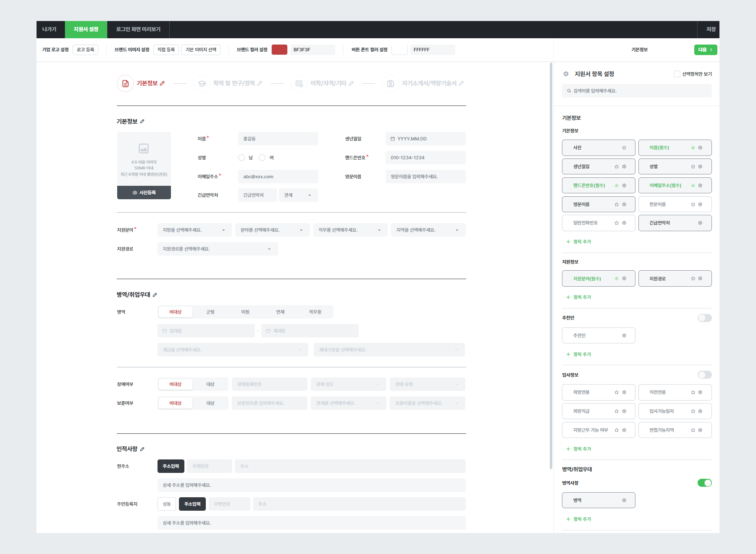Open gear settings for 병역 item
Viewport: 756px width, 554px height.
[x=624, y=500]
